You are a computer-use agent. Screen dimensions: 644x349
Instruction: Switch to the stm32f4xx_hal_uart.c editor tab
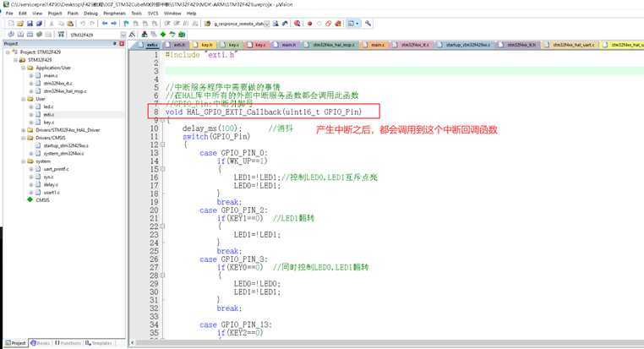570,44
